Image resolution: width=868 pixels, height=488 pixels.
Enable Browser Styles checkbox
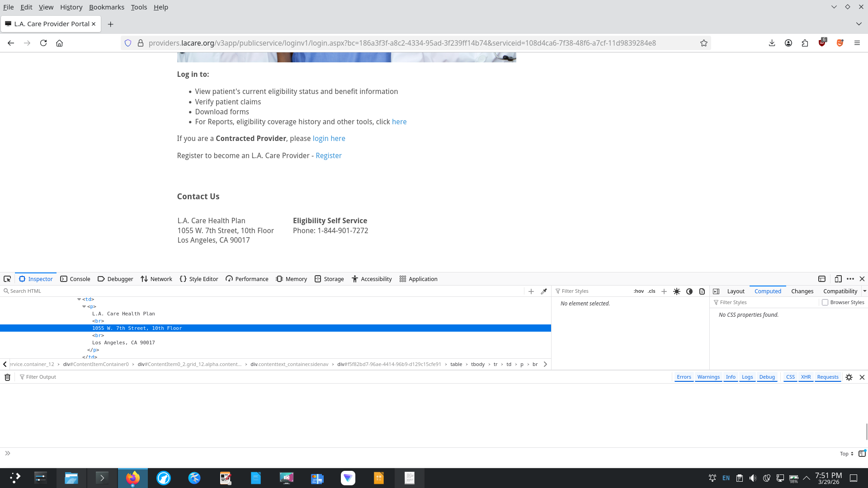tap(825, 303)
